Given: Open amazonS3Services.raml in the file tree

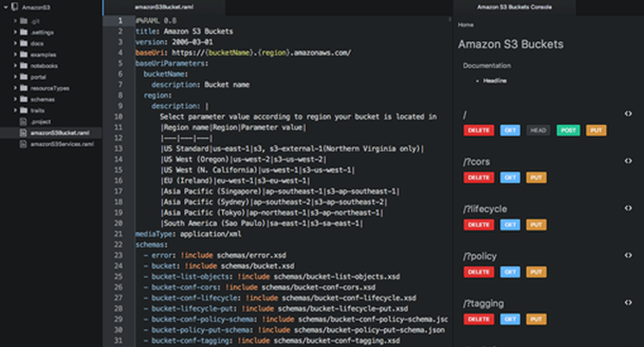Looking at the screenshot, I should [62, 144].
